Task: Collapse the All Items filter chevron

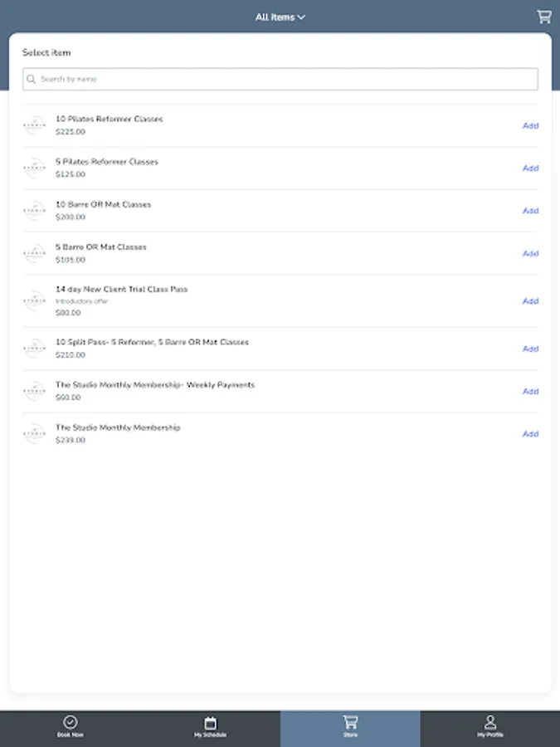Action: (x=302, y=17)
